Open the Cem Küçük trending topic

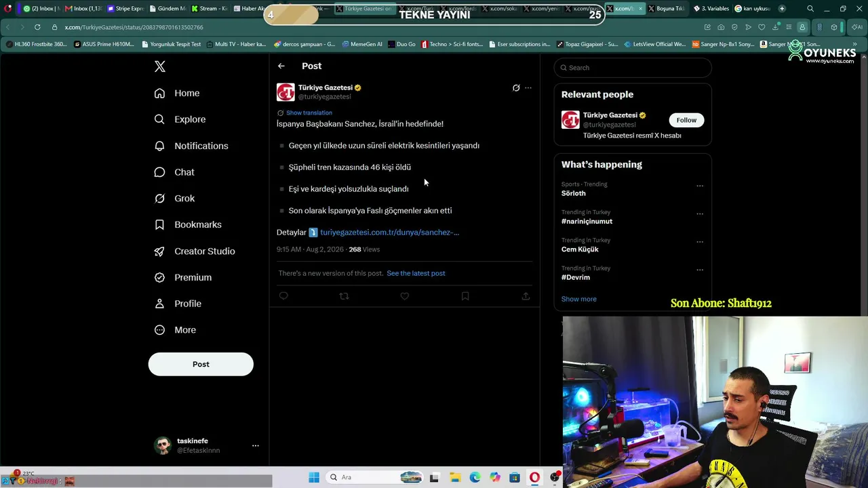580,249
